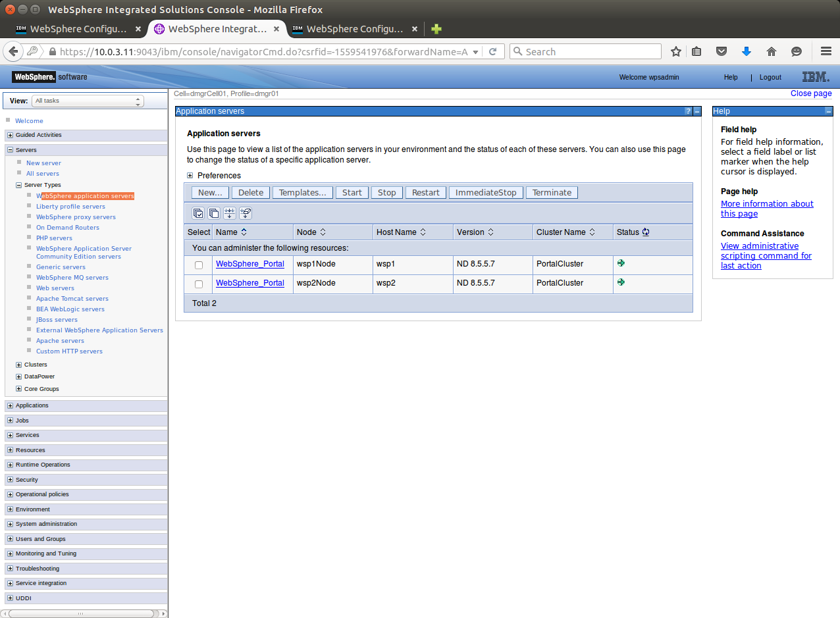Click the Stop button
Image resolution: width=840 pixels, height=618 pixels.
coord(387,192)
